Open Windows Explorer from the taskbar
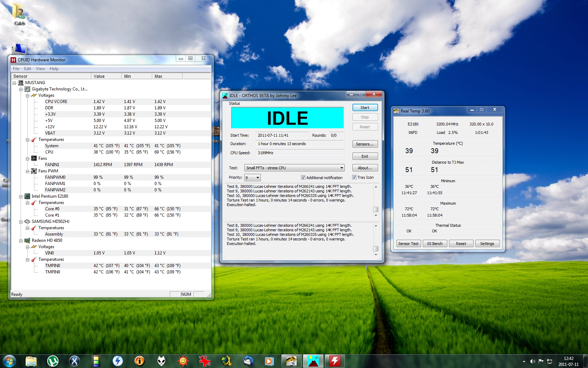The width and height of the screenshot is (588, 368). (x=31, y=361)
